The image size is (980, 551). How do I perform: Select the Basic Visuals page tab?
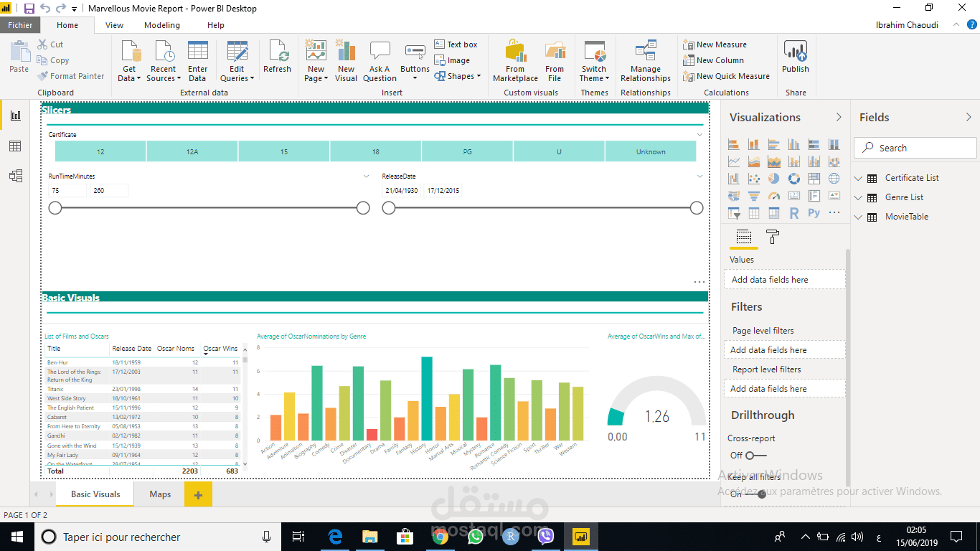point(95,494)
